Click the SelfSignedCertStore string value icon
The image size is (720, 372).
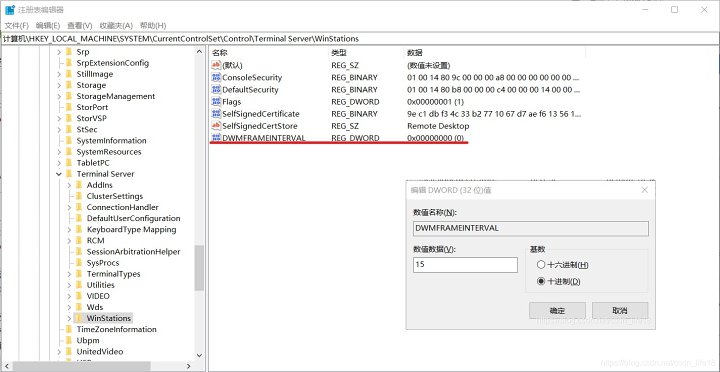(x=216, y=126)
